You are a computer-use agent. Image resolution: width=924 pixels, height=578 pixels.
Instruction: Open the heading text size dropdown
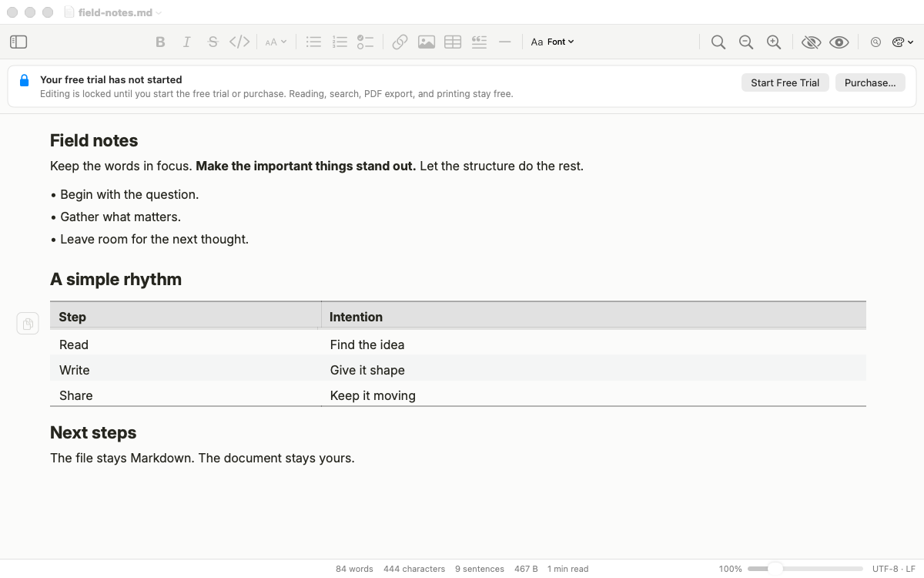276,42
